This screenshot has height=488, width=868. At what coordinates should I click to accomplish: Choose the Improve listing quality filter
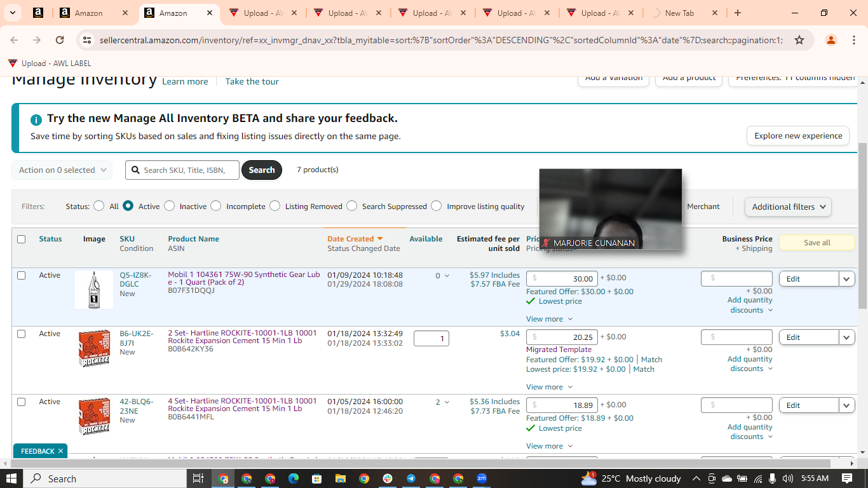coord(437,206)
